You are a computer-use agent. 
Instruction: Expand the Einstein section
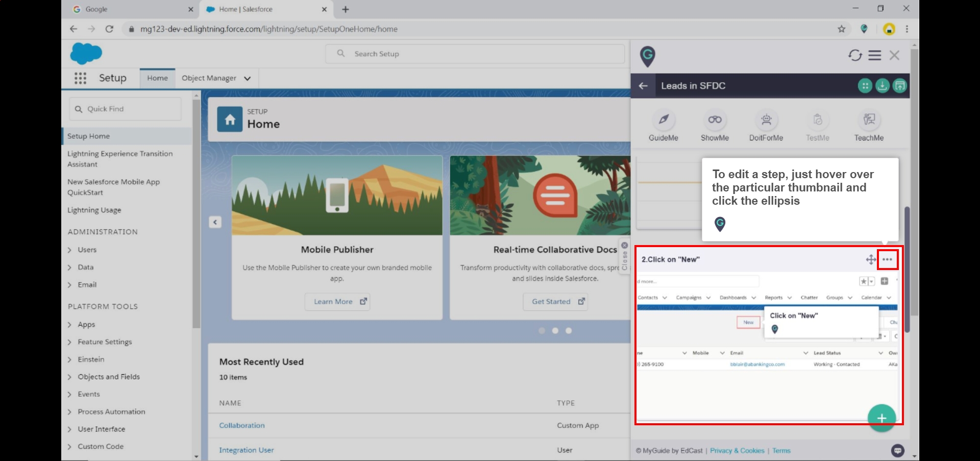tap(69, 359)
